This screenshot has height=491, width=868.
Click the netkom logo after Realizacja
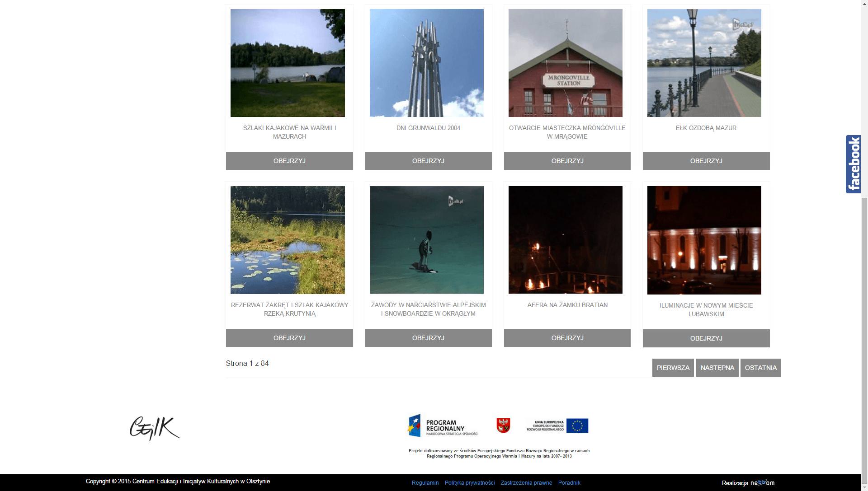[762, 483]
